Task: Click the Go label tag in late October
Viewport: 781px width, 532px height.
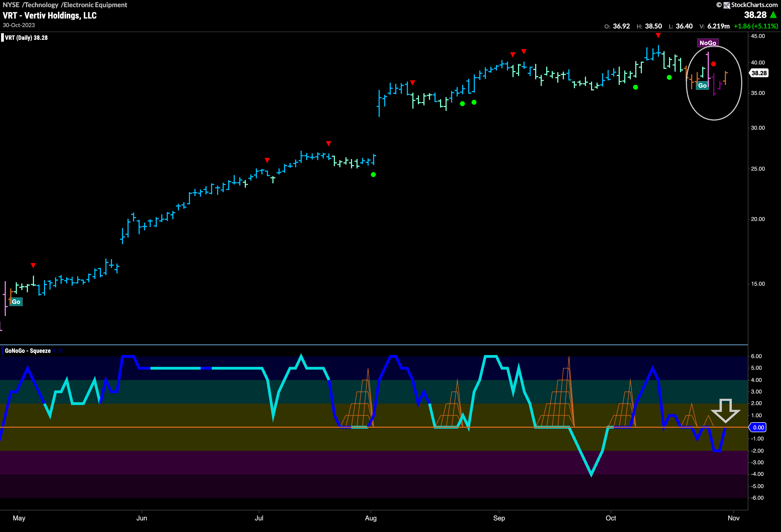Action: click(x=702, y=85)
